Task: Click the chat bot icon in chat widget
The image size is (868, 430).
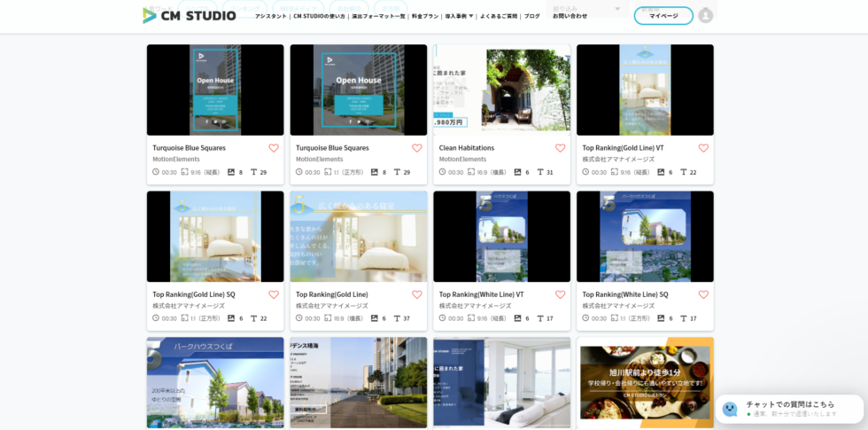Action: coord(730,409)
